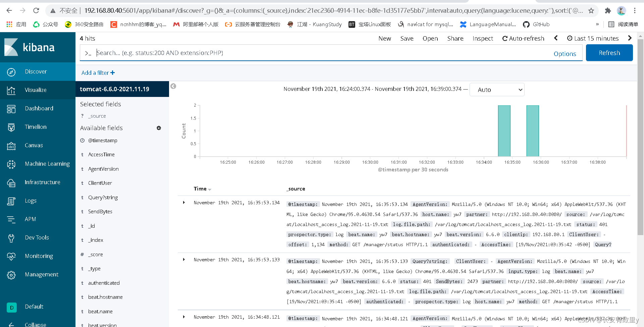Open the APM icon in the sidebar
The image size is (644, 327).
(x=11, y=219)
